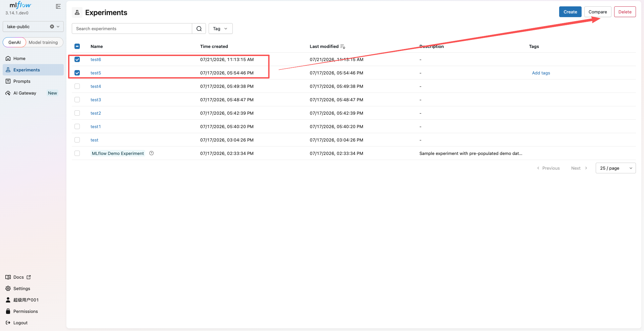Click the sort icon beside Last modified
The width and height of the screenshot is (644, 331).
click(342, 47)
